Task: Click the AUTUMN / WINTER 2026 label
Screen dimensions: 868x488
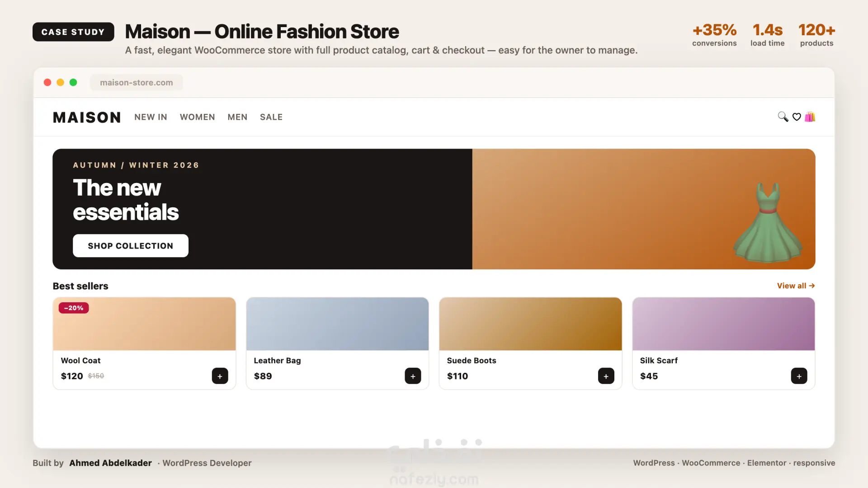Action: tap(136, 165)
